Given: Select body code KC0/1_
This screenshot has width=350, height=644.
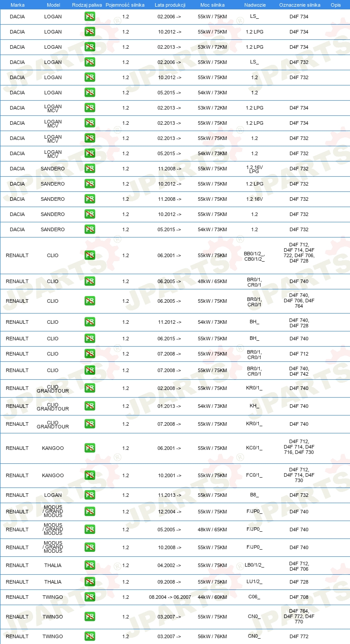Looking at the screenshot, I should 254,448.
